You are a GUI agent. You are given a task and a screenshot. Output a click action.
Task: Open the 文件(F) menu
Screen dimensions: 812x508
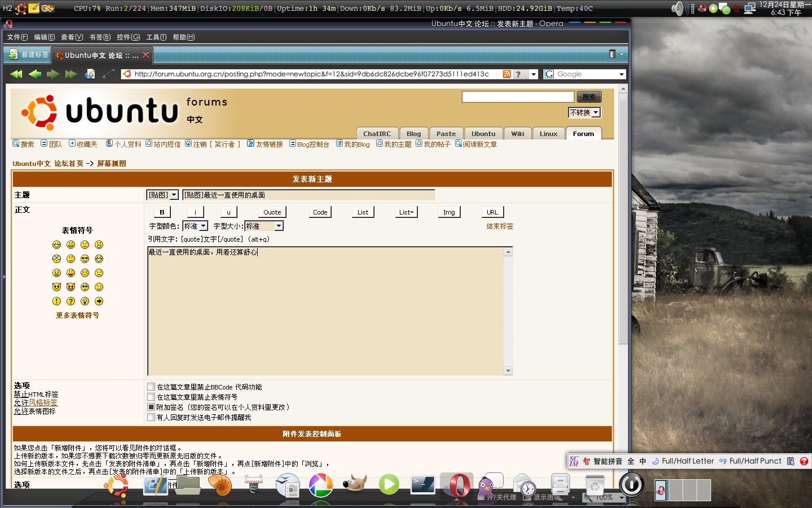17,37
